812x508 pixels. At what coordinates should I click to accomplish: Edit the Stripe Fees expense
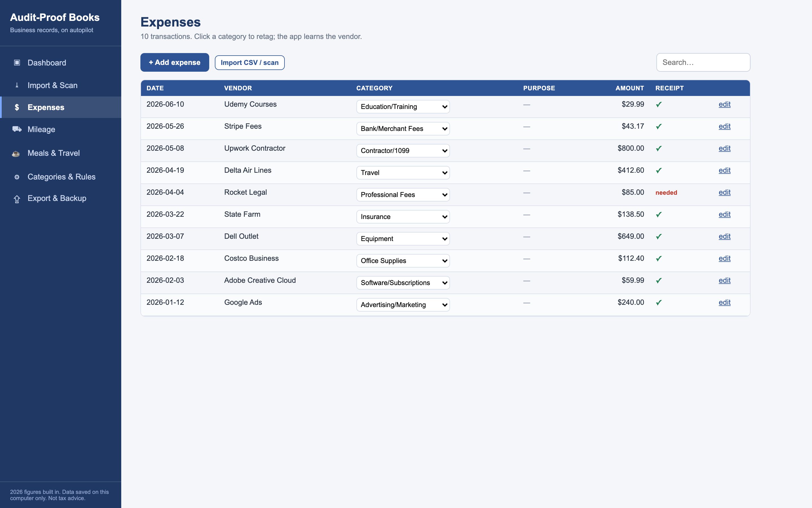tap(724, 126)
